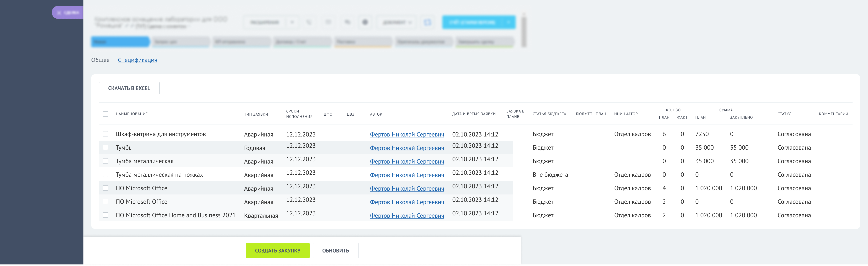Click the СКАЧАТЬ В EXCEL button

pos(129,88)
